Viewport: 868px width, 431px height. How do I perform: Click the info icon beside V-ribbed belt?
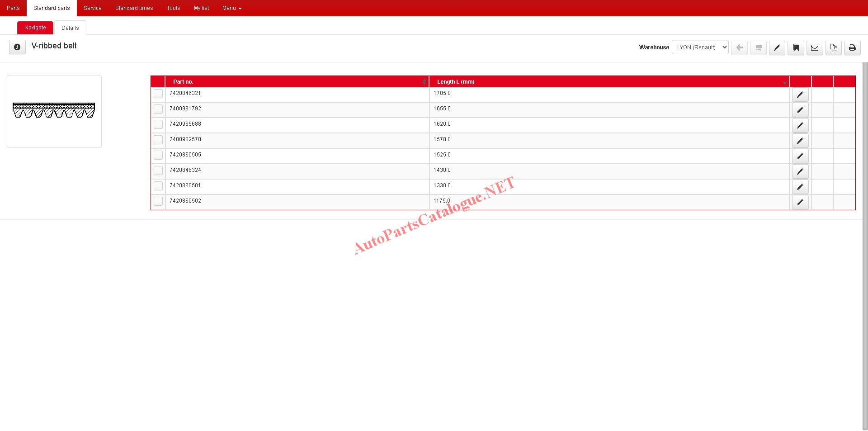pos(17,47)
